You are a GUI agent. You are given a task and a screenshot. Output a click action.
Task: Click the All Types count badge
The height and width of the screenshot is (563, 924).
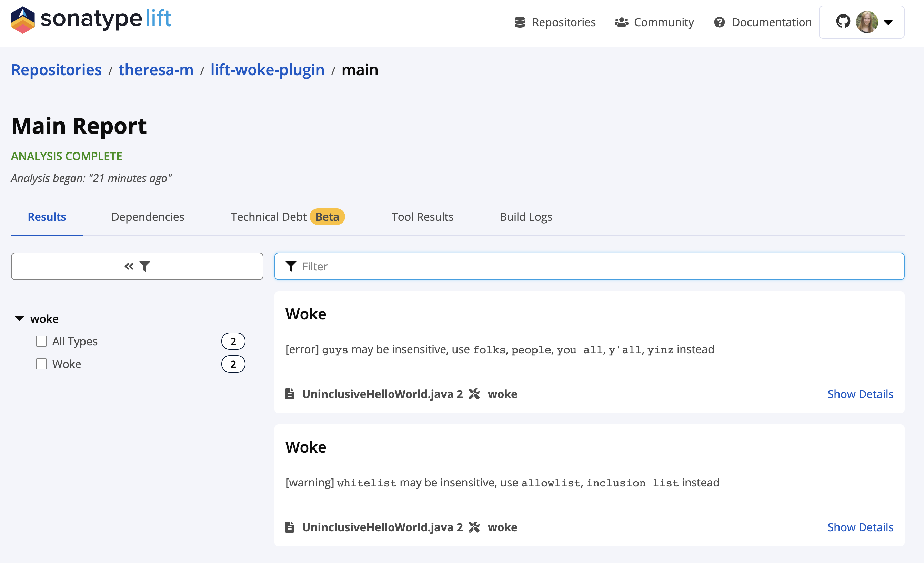click(233, 341)
